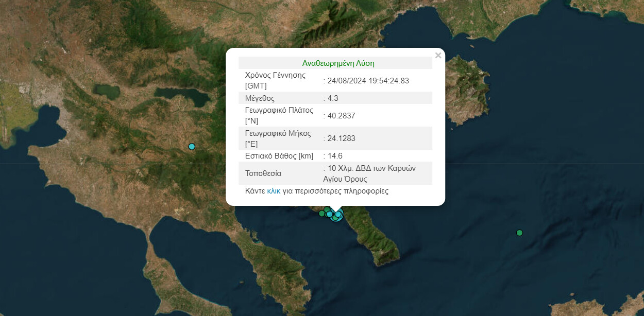Click the Αναθεωρημένη Λύση popup header
This screenshot has width=644, height=316.
click(x=338, y=63)
